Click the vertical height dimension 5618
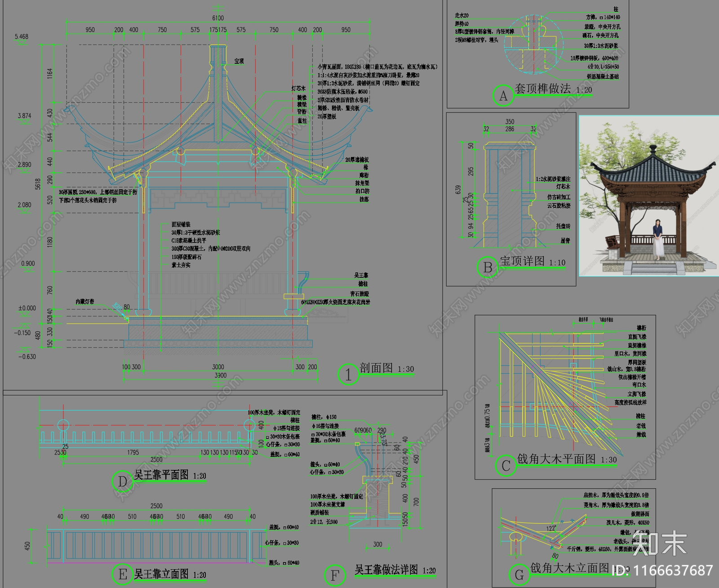This screenshot has height=588, width=719. (x=38, y=184)
